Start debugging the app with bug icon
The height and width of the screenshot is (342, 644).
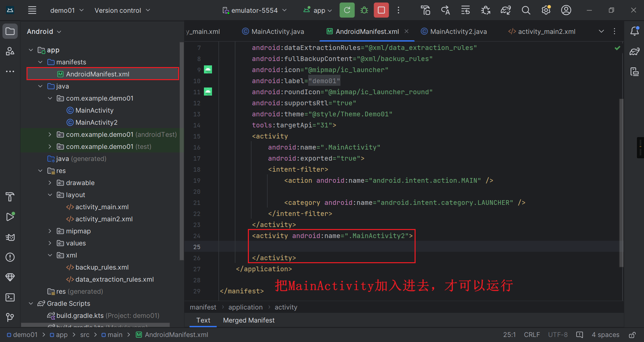[364, 10]
